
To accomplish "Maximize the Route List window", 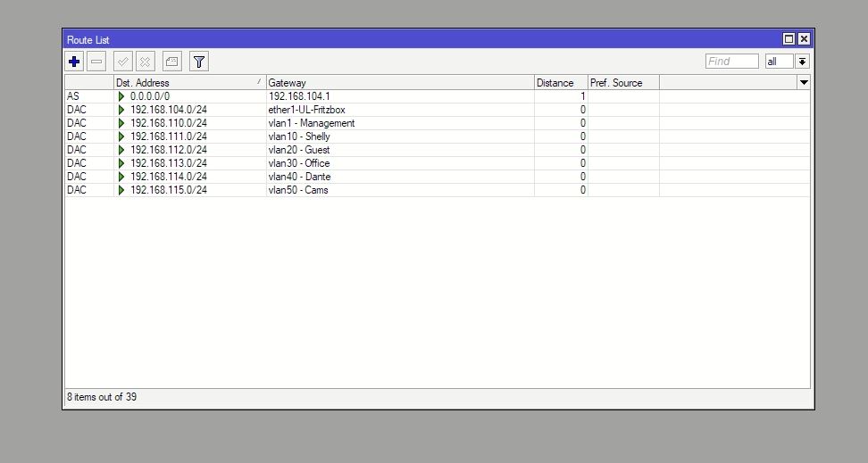I will (x=789, y=38).
